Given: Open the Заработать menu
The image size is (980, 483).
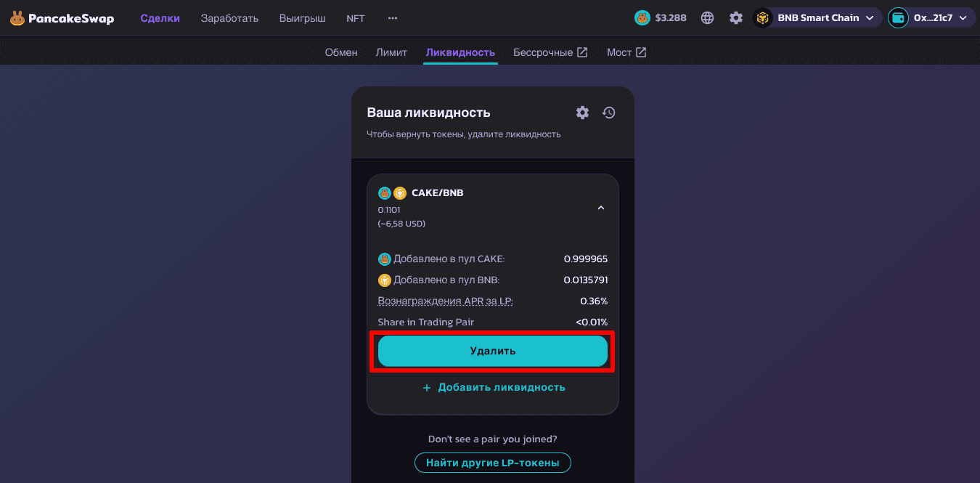Looking at the screenshot, I should click(x=229, y=18).
